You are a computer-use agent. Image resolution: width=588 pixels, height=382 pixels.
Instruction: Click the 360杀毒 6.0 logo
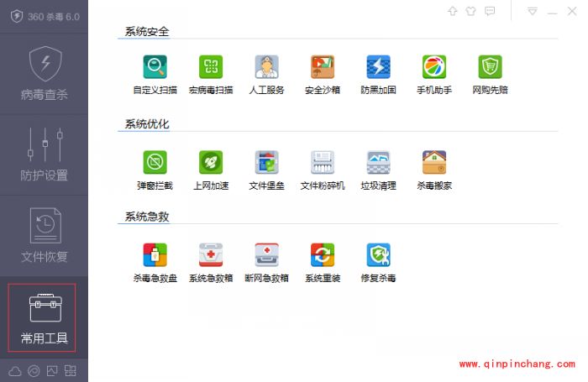click(x=45, y=17)
